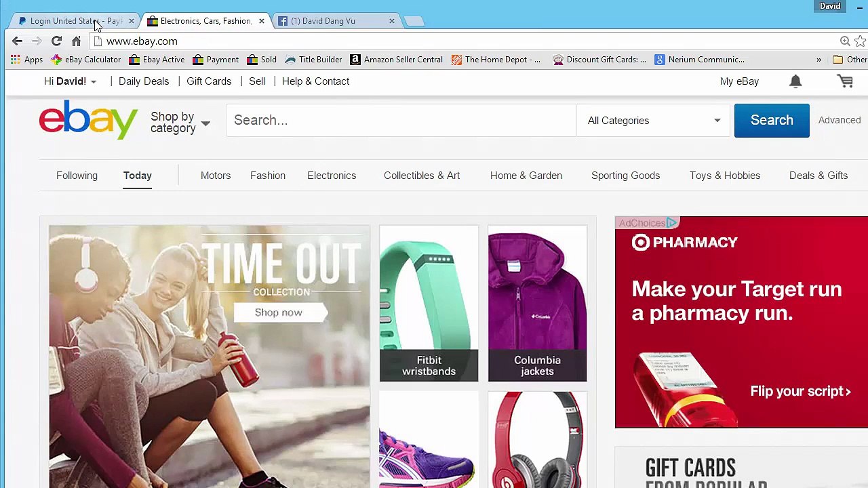Click the Sell link

tap(257, 81)
